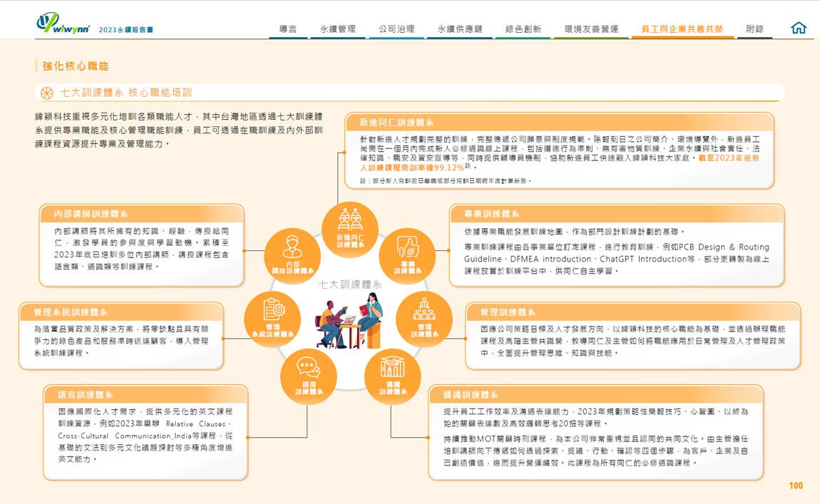Open the 綠色創新 tab
The image size is (820, 504).
coord(523,29)
